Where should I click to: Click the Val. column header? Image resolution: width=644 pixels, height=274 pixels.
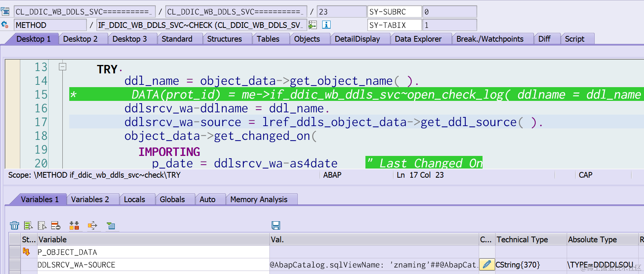[374, 239]
